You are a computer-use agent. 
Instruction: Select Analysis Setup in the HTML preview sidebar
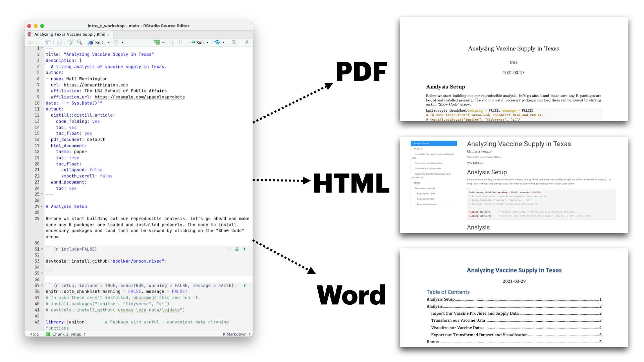point(434,143)
